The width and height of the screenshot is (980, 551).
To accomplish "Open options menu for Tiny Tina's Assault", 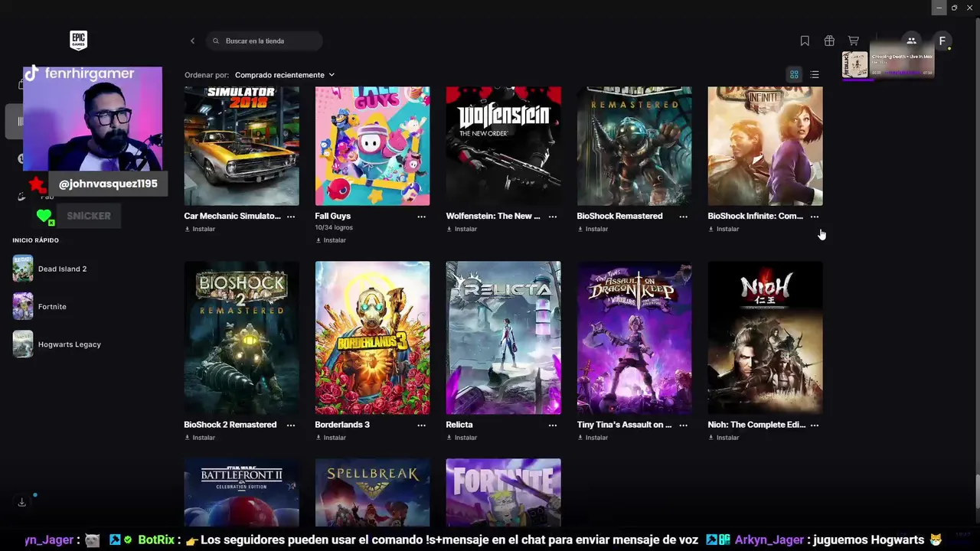I will [683, 425].
